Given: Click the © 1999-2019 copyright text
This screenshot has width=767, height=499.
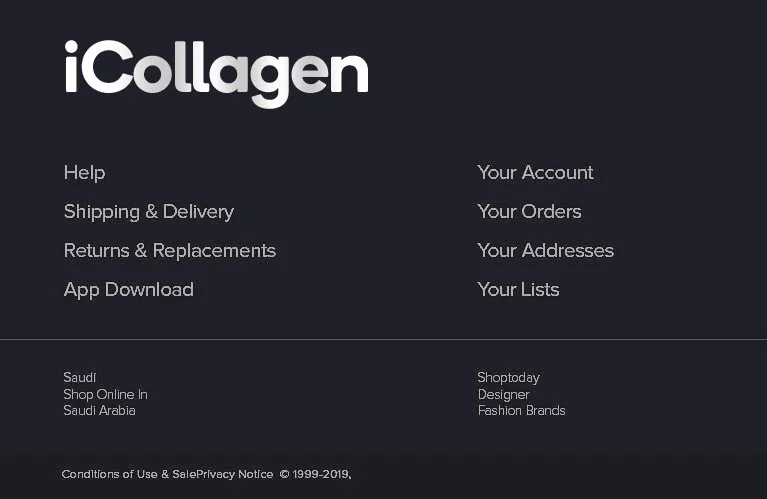Looking at the screenshot, I should [x=314, y=474].
